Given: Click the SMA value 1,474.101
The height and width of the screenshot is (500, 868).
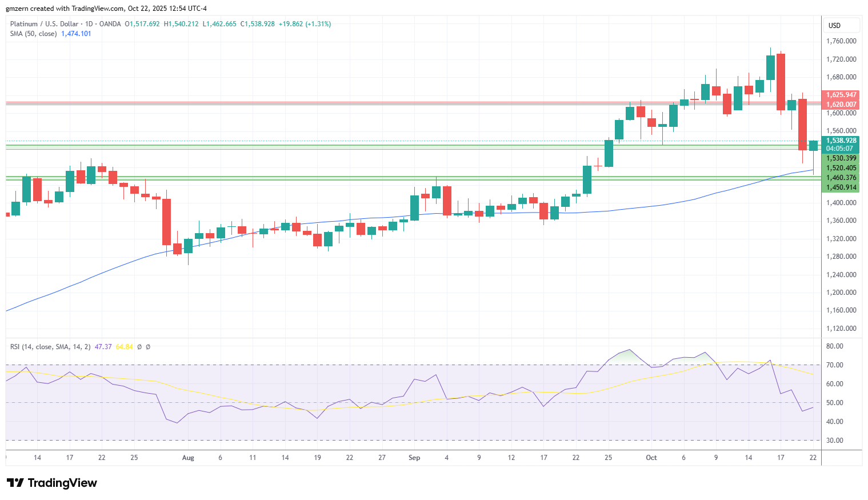Looking at the screenshot, I should click(x=76, y=34).
